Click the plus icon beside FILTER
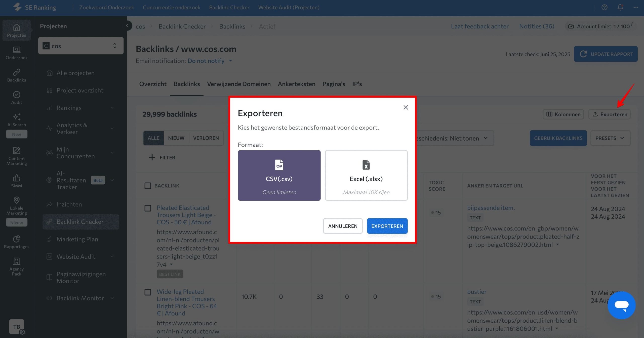 [152, 157]
